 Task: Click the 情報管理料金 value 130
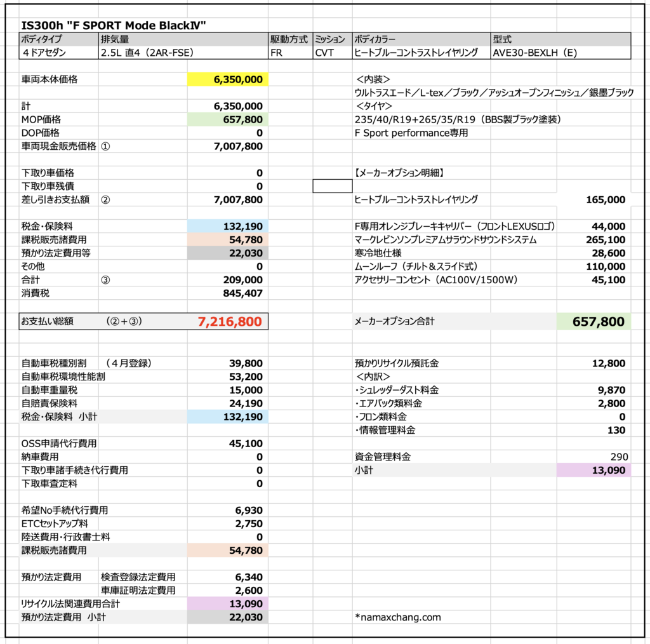tap(616, 430)
